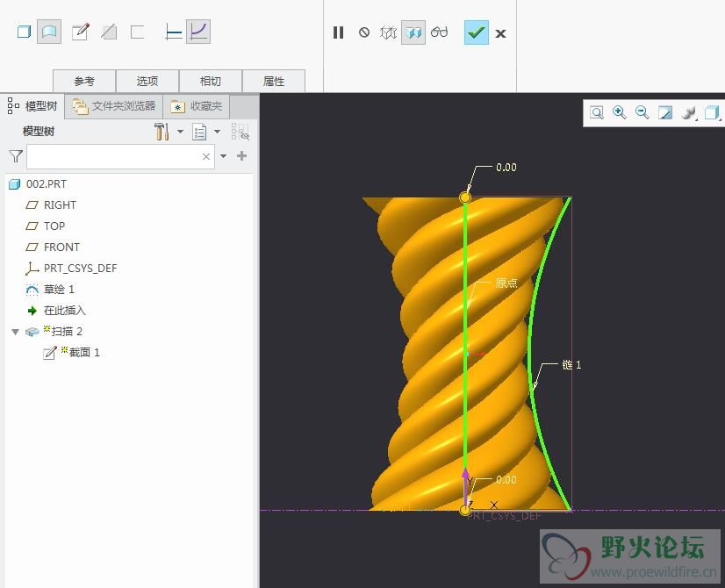Click the 002.PRT part icon
Image resolution: width=725 pixels, height=588 pixels.
[x=15, y=184]
